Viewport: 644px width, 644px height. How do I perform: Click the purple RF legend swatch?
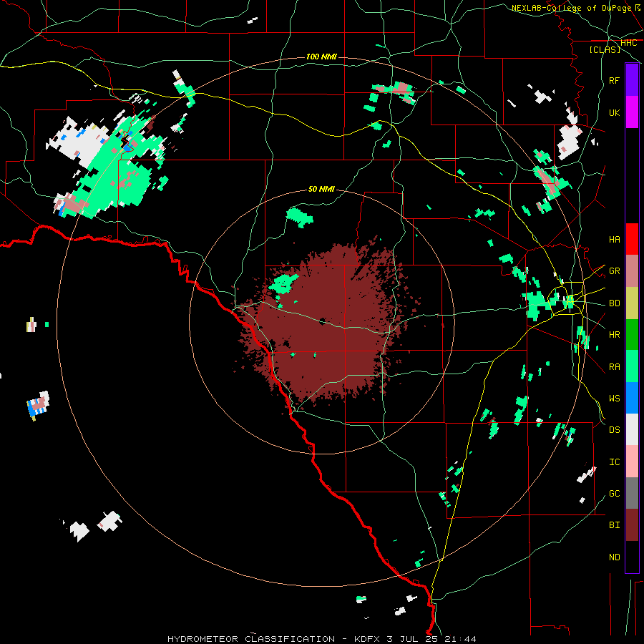pos(632,80)
